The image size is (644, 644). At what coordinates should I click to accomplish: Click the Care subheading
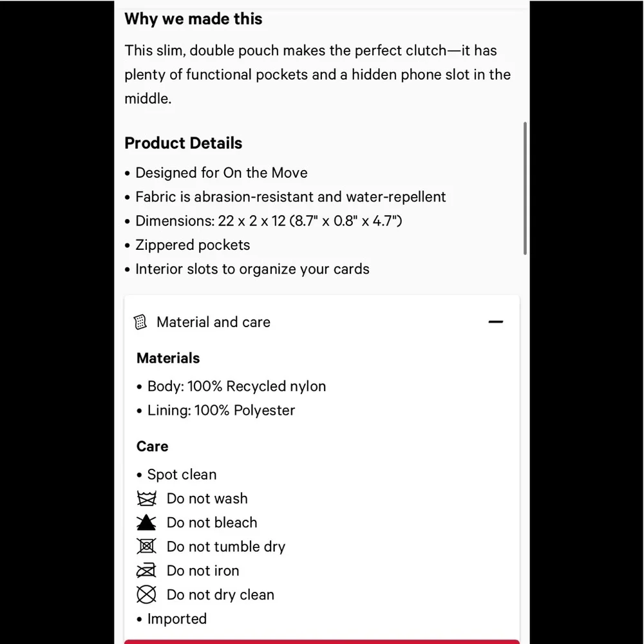[152, 446]
